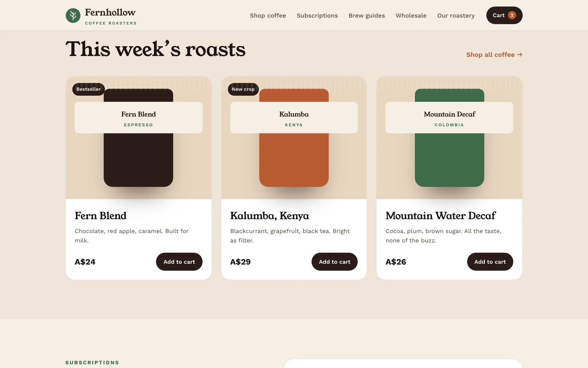
Task: Click the Chocolate, red apple, caramel description
Action: pyautogui.click(x=132, y=236)
